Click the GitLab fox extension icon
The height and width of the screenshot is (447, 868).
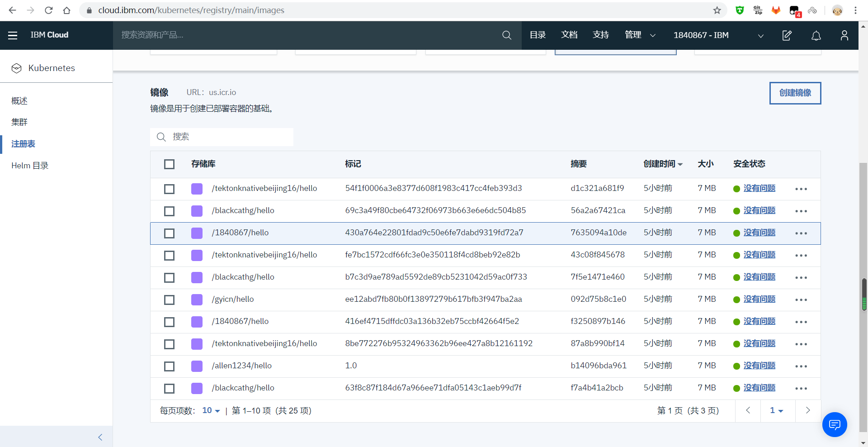[776, 10]
